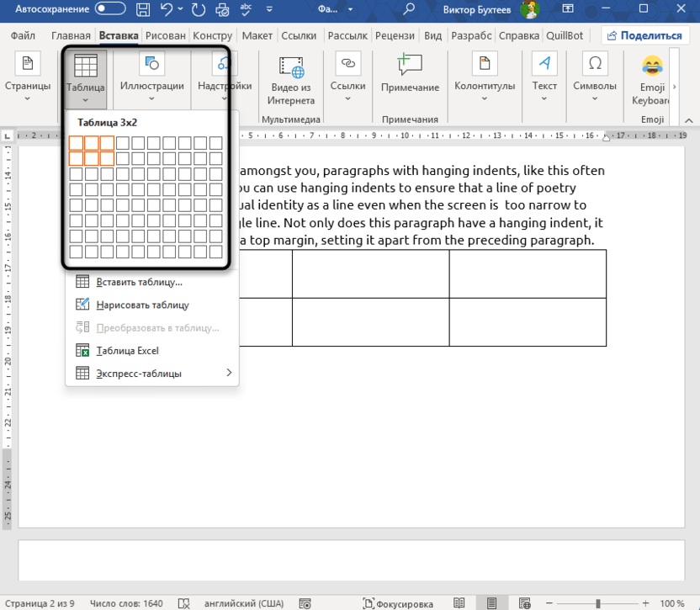Expand the Страницы group button

pyautogui.click(x=28, y=77)
